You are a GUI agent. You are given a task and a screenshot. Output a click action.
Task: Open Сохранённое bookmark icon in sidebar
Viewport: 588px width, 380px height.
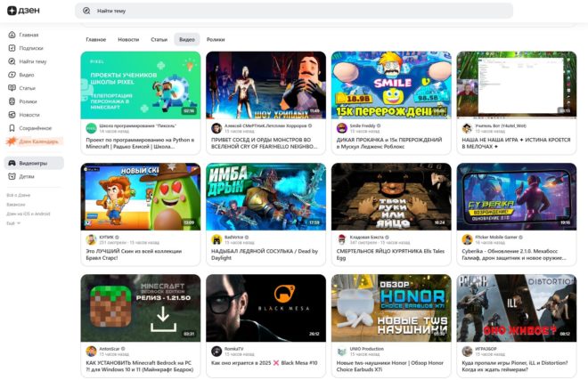click(12, 128)
